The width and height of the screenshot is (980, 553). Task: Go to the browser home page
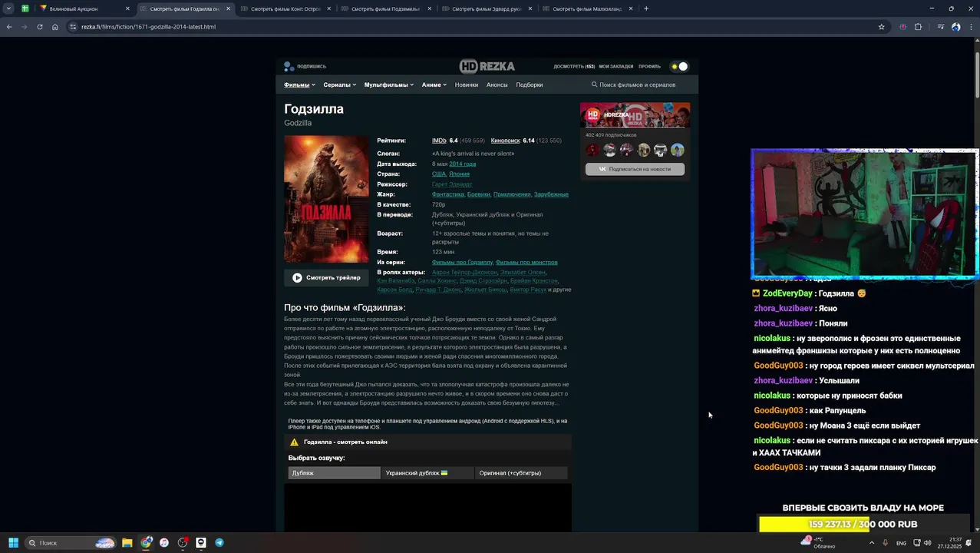[x=54, y=27]
